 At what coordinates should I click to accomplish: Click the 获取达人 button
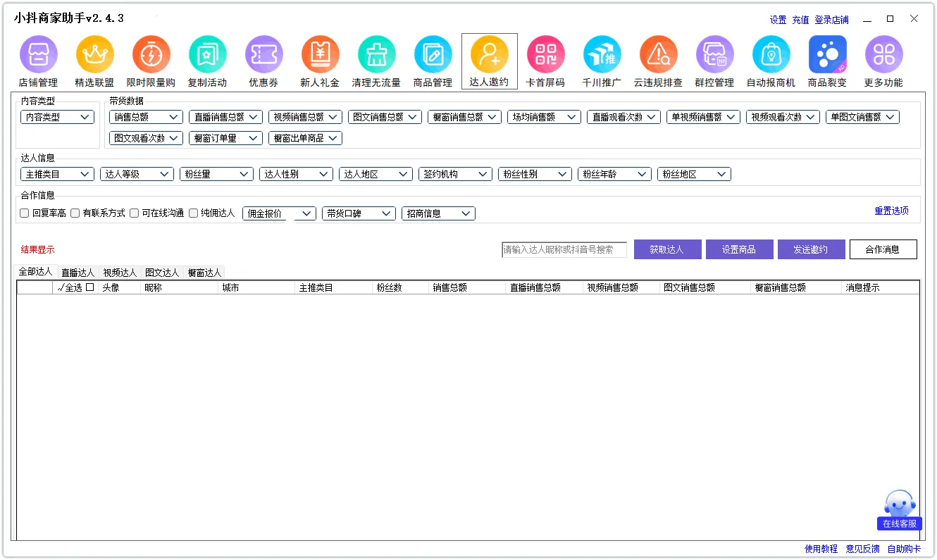click(667, 249)
